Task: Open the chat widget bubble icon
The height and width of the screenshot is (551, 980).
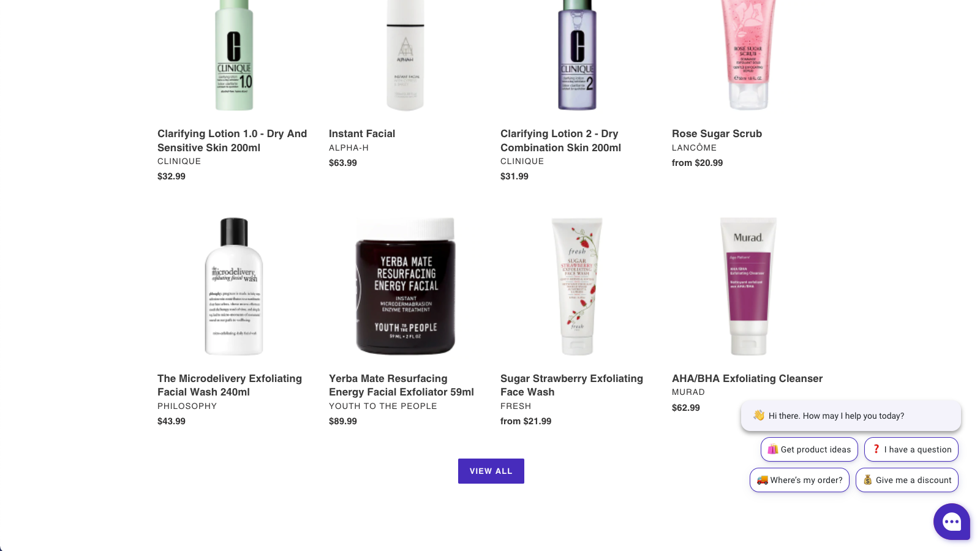Action: coord(952,522)
